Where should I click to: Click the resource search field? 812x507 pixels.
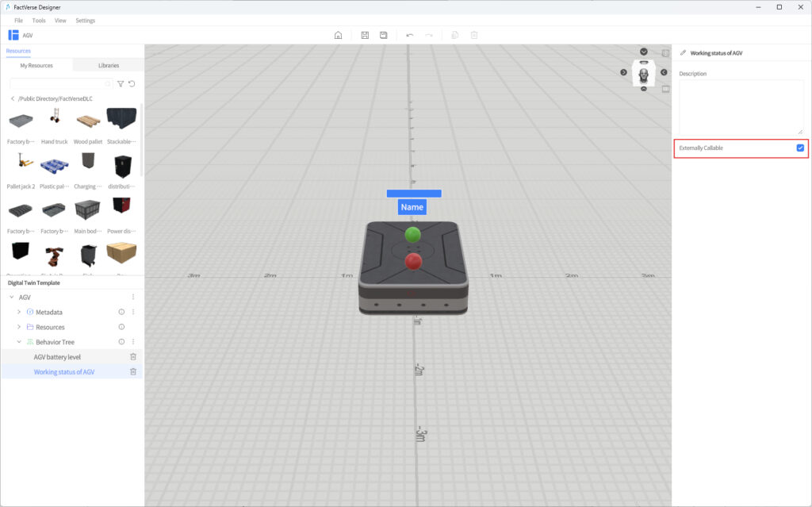[x=60, y=83]
